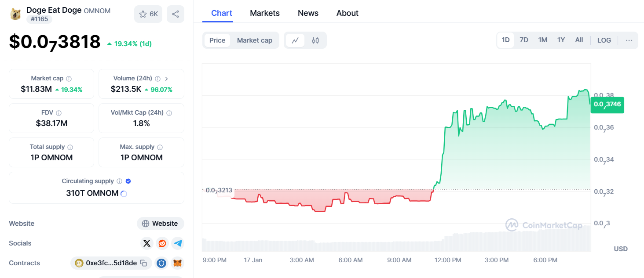Toggle the LOG scale
The height and width of the screenshot is (278, 644).
pyautogui.click(x=604, y=40)
